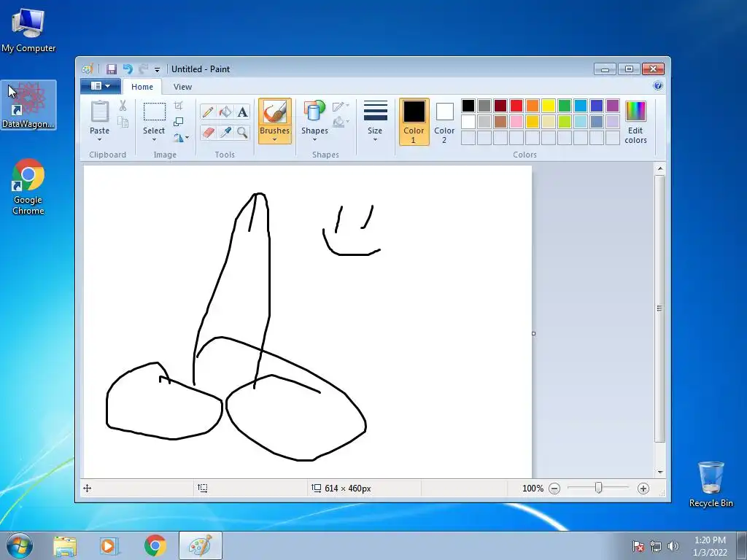
Task: Select My Computer desktop icon
Action: click(28, 29)
